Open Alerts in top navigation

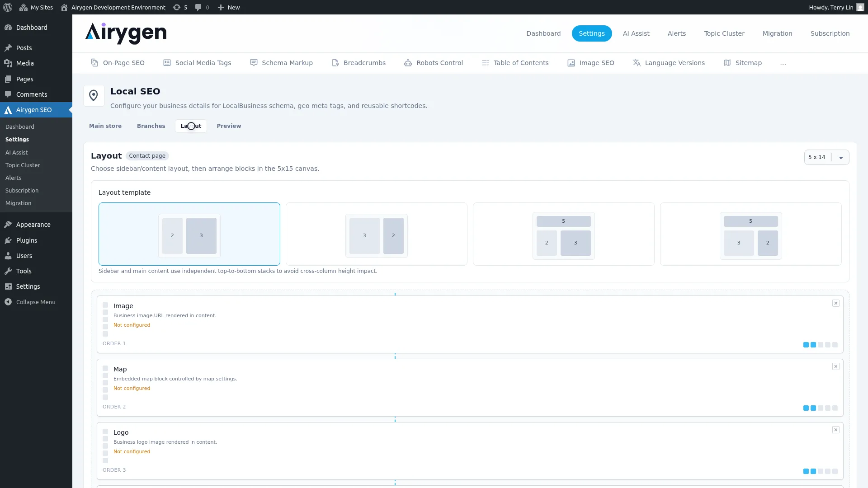[x=677, y=33]
